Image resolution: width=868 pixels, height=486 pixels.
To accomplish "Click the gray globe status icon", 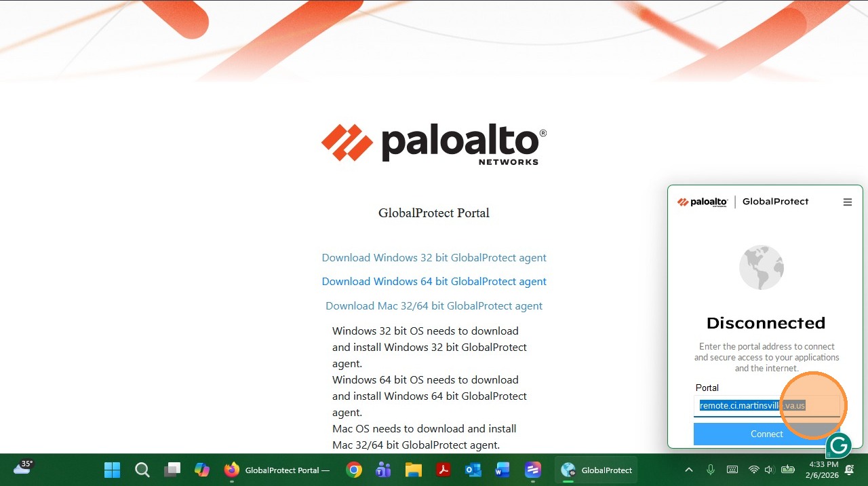I will coord(761,267).
